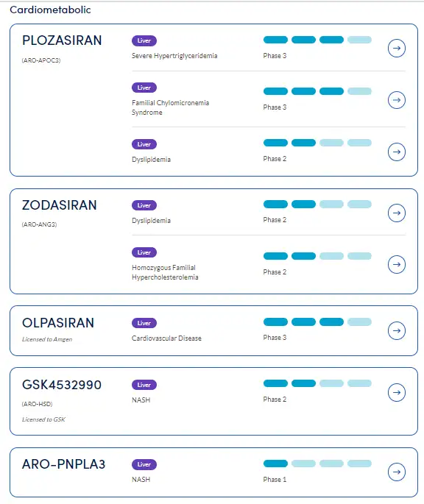The width and height of the screenshot is (424, 504).
Task: Select the ARO-PNPLA3 heading
Action: pyautogui.click(x=64, y=464)
